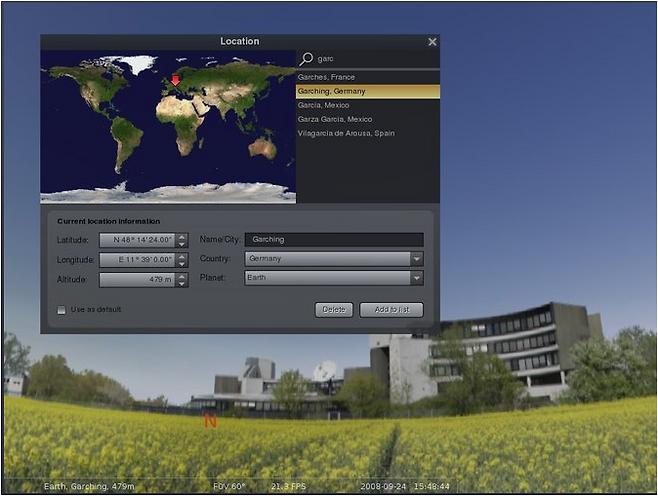This screenshot has width=658, height=496.
Task: Decrease latitude with the down arrow
Action: coord(181,244)
